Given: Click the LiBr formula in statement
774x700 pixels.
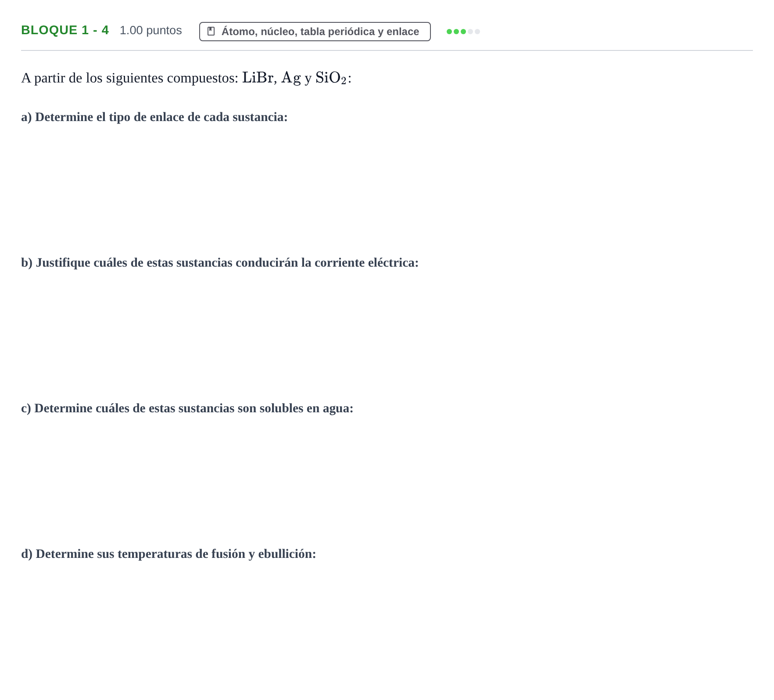Looking at the screenshot, I should click(258, 78).
